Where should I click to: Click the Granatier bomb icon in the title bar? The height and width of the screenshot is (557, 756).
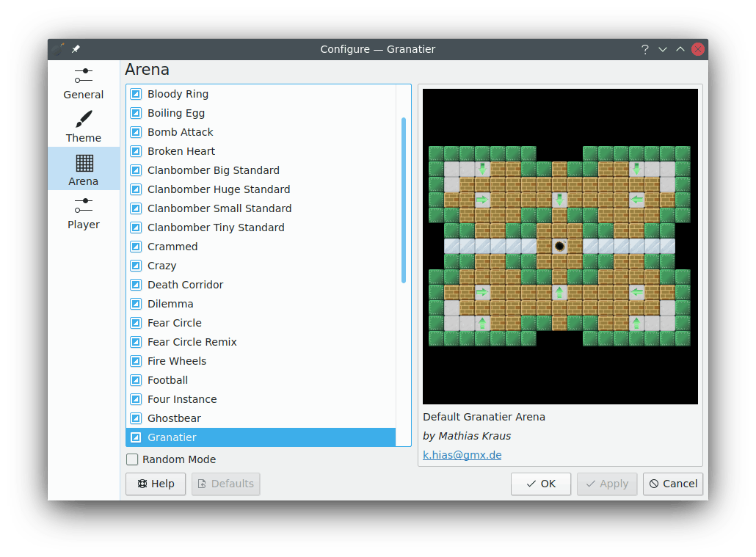pos(59,48)
